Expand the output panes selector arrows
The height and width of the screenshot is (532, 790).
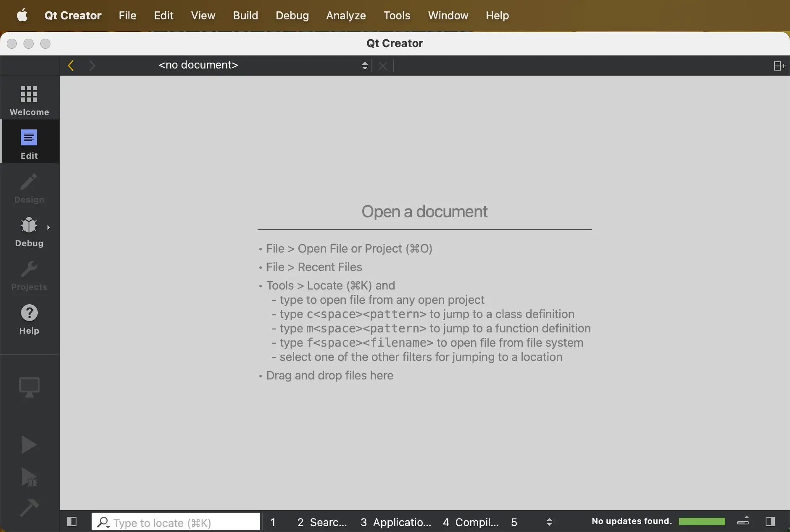549,522
